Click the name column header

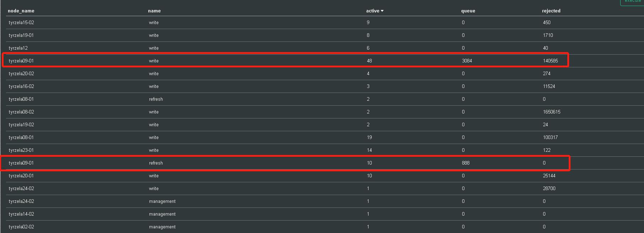(x=154, y=11)
